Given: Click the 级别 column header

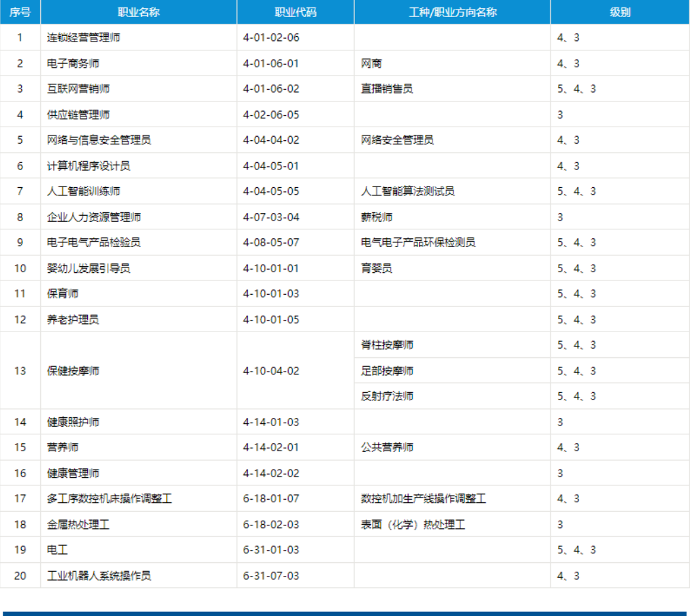Looking at the screenshot, I should click(x=620, y=12).
